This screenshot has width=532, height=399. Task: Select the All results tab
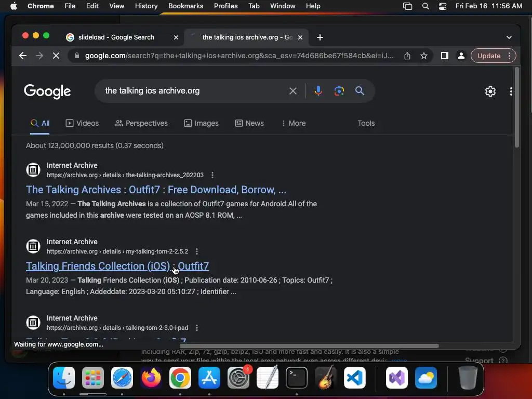coord(39,123)
